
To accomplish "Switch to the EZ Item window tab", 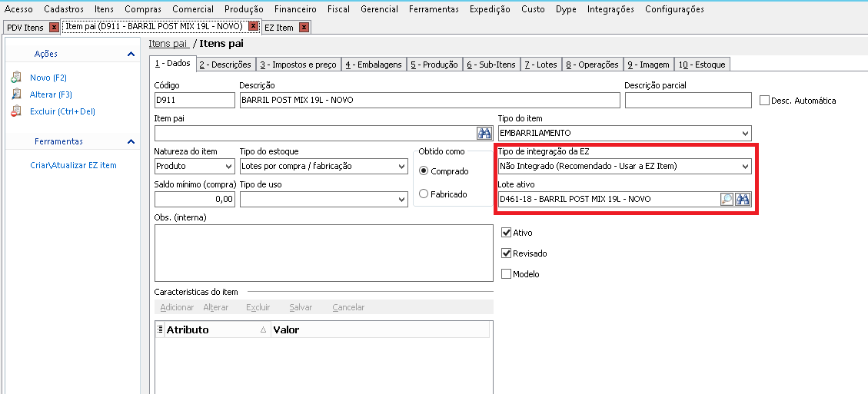I will pyautogui.click(x=279, y=27).
